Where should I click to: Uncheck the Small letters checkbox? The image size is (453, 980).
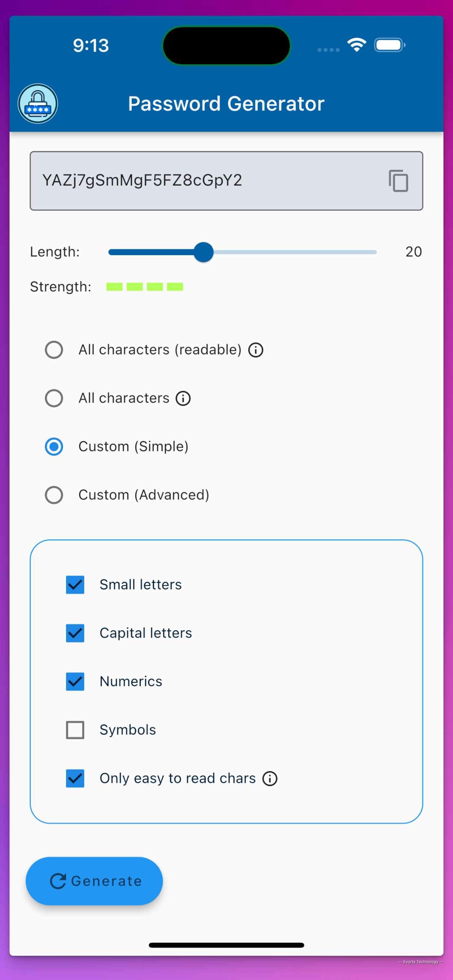click(75, 585)
